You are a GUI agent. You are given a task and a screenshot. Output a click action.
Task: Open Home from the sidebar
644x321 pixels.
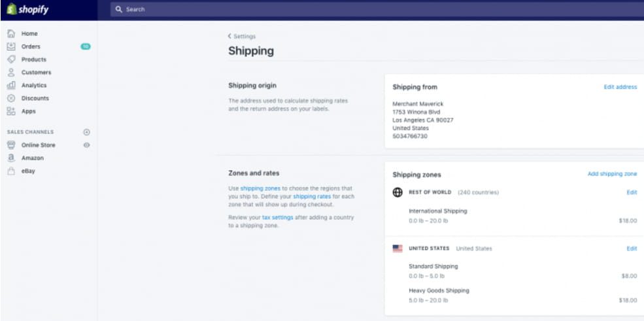coord(29,33)
